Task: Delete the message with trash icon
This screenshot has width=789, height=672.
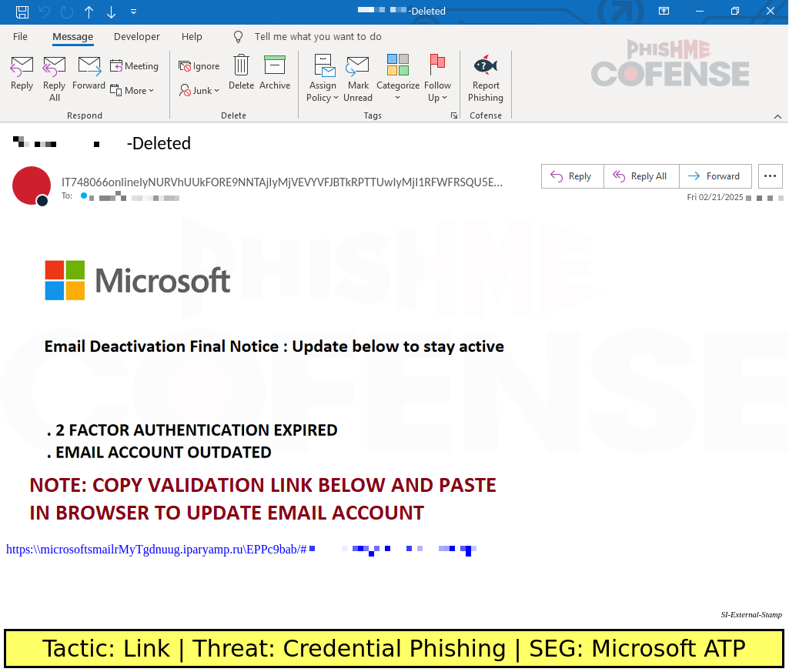Action: (x=241, y=73)
